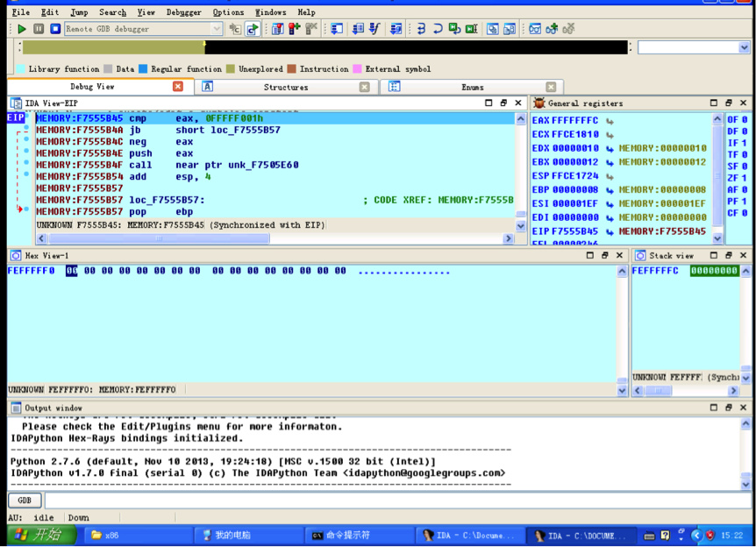The width and height of the screenshot is (756, 547).
Task: Toggle the IF flag value
Action: click(x=744, y=143)
